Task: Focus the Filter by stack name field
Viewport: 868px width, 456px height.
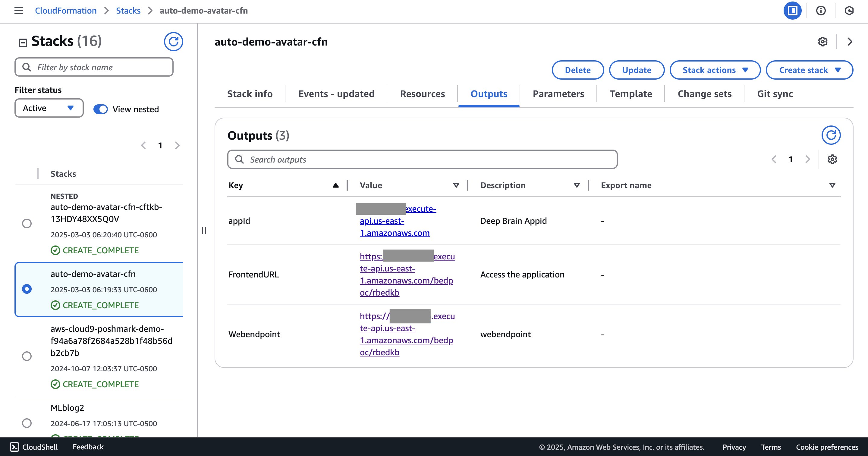Action: [94, 67]
